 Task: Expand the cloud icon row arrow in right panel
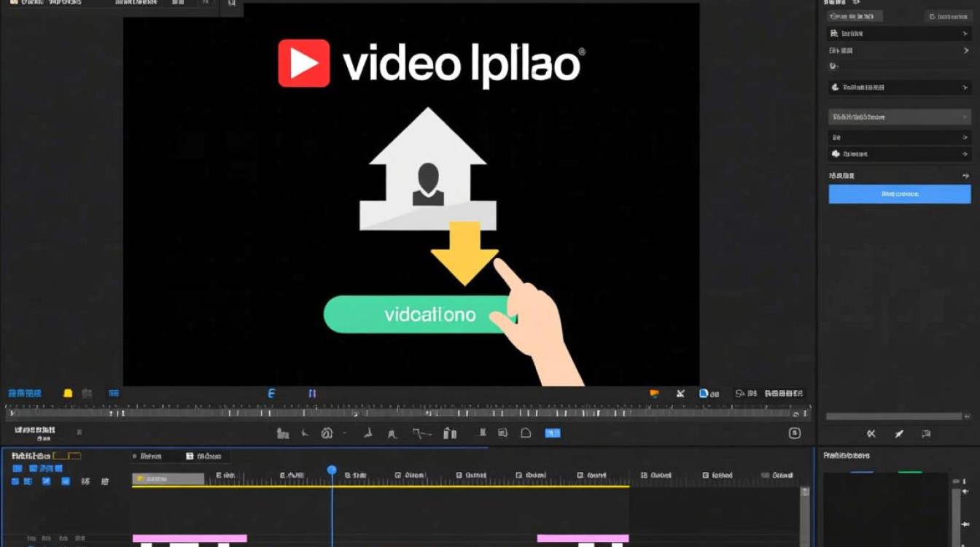click(x=965, y=154)
